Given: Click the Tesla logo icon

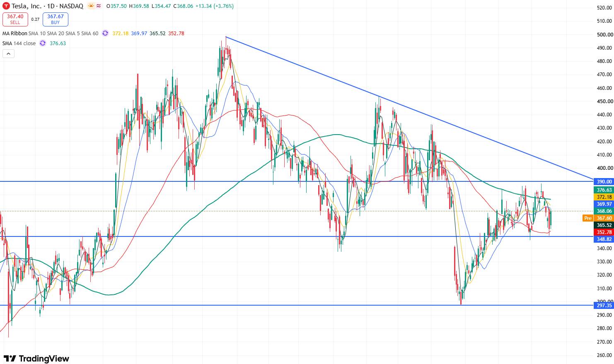Looking at the screenshot, I should click(x=6, y=6).
